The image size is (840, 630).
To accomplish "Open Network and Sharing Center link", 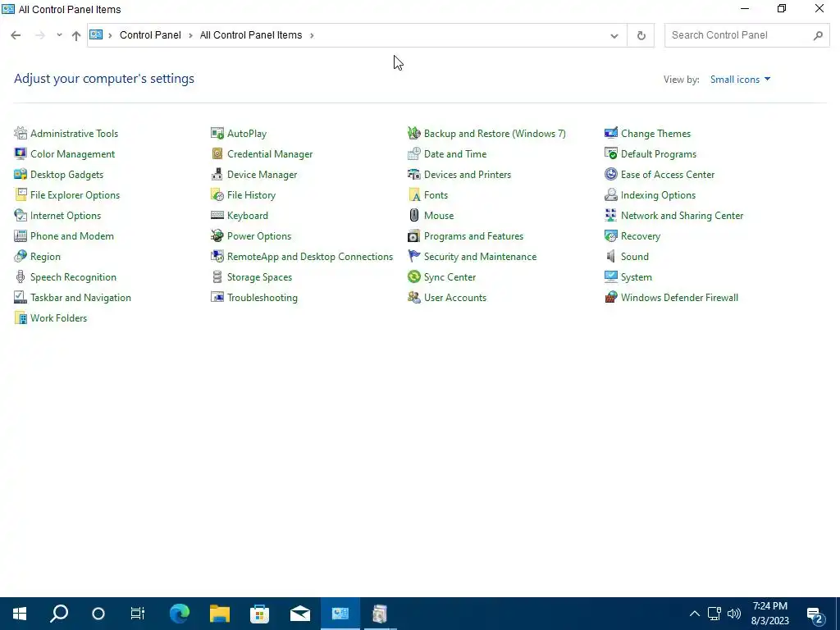I will (682, 216).
